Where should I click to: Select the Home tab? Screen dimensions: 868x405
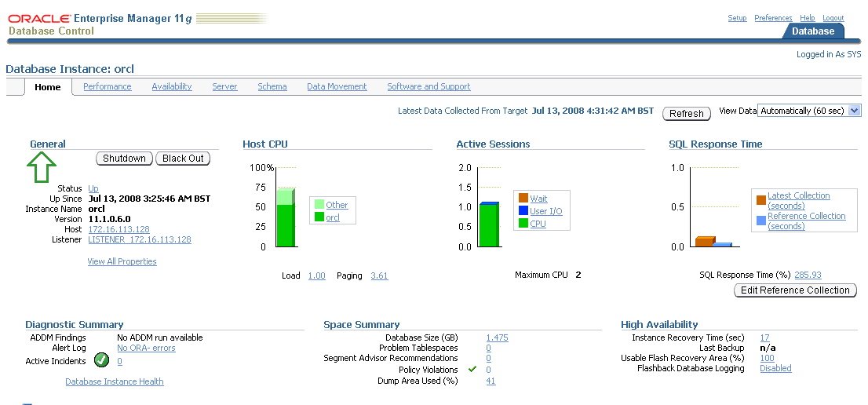point(48,87)
